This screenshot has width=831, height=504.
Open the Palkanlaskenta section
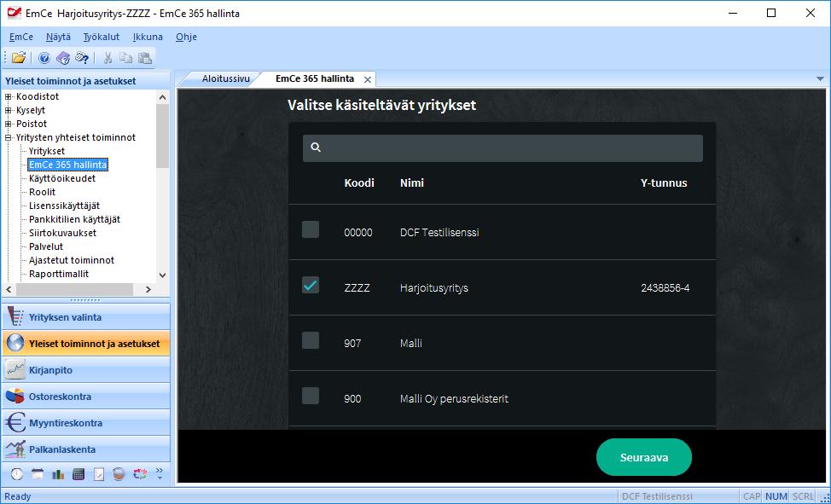point(86,449)
